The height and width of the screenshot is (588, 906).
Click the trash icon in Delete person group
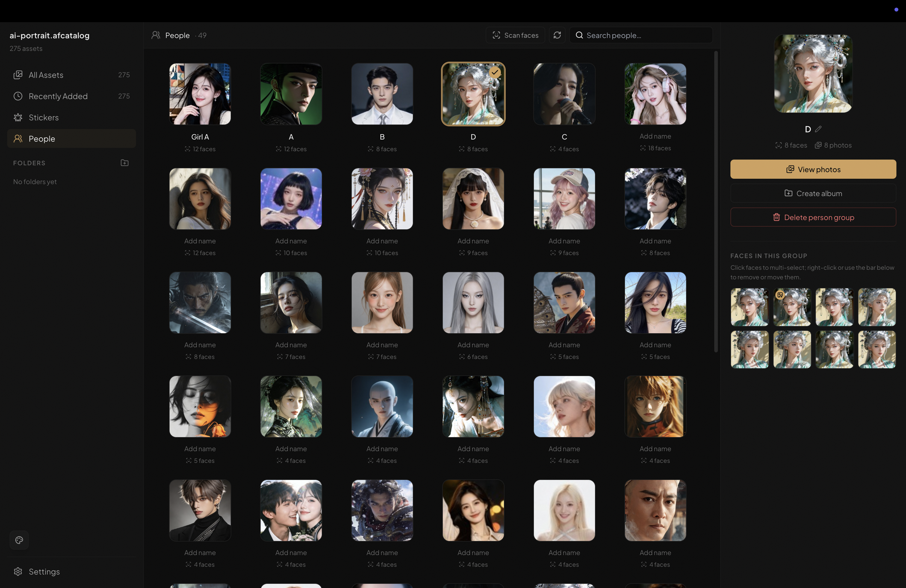(776, 217)
